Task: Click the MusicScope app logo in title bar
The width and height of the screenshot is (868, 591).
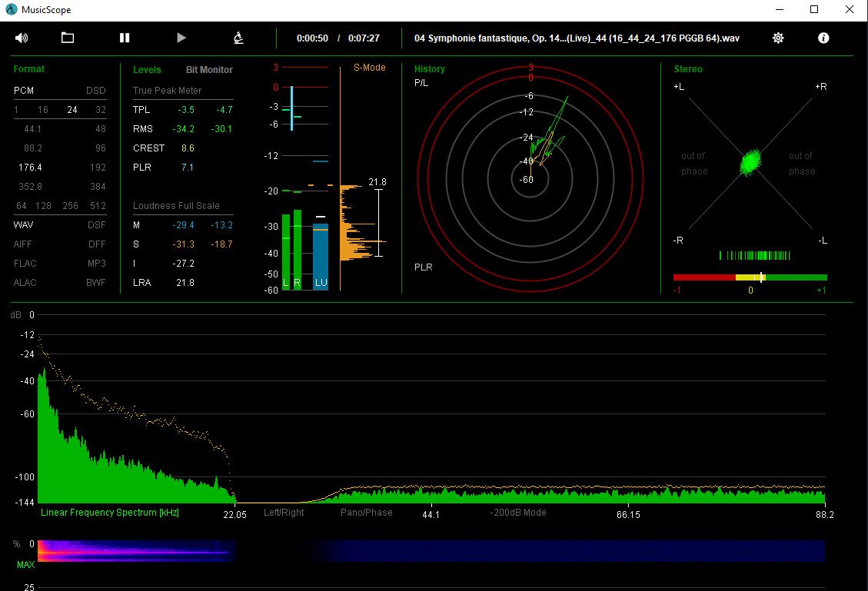Action: (11, 9)
